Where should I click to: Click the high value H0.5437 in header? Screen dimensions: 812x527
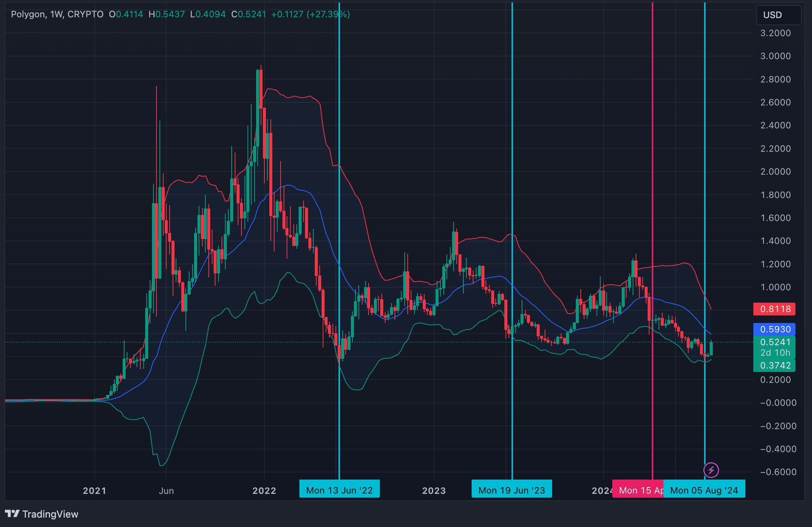[167, 14]
